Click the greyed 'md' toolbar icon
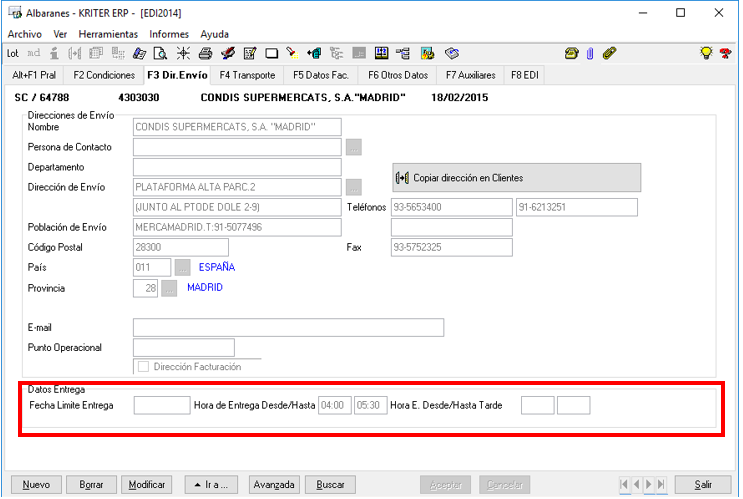 tap(33, 54)
